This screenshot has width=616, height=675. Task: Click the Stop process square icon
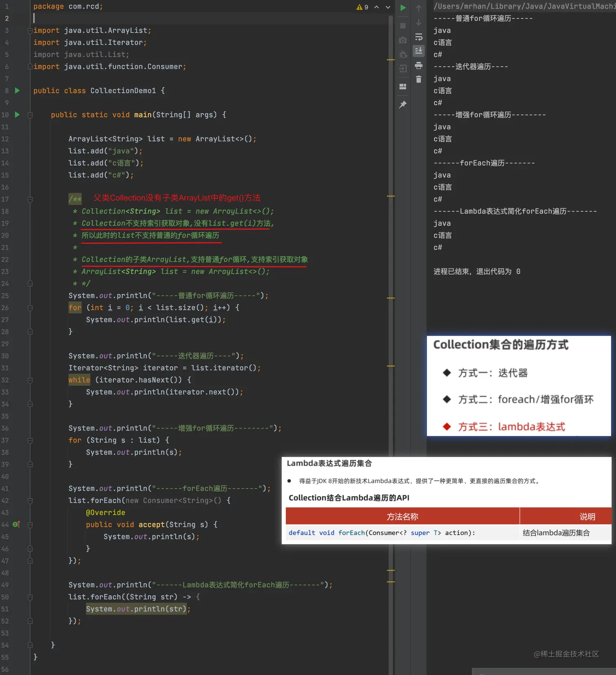click(403, 25)
